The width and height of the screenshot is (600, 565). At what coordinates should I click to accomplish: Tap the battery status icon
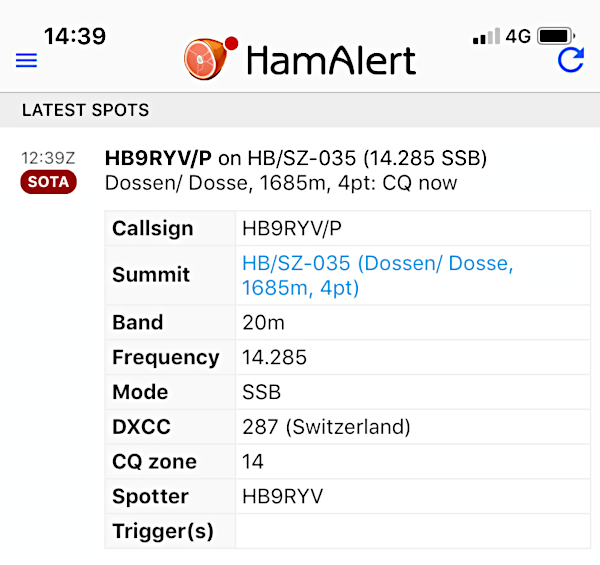click(556, 36)
